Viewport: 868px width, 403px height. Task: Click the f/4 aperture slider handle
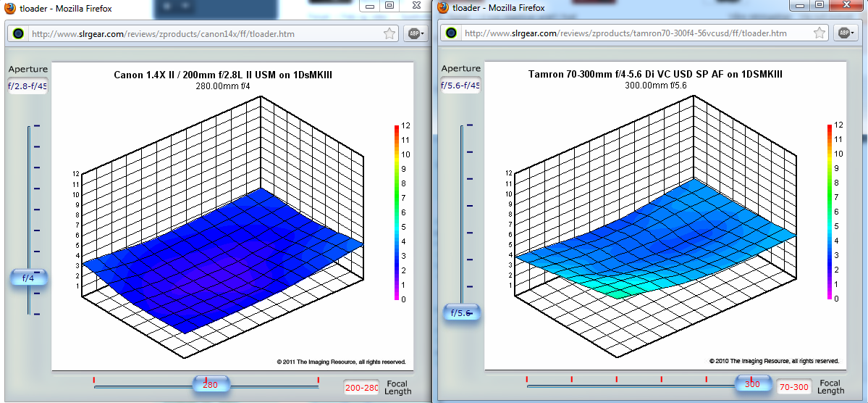tap(29, 278)
